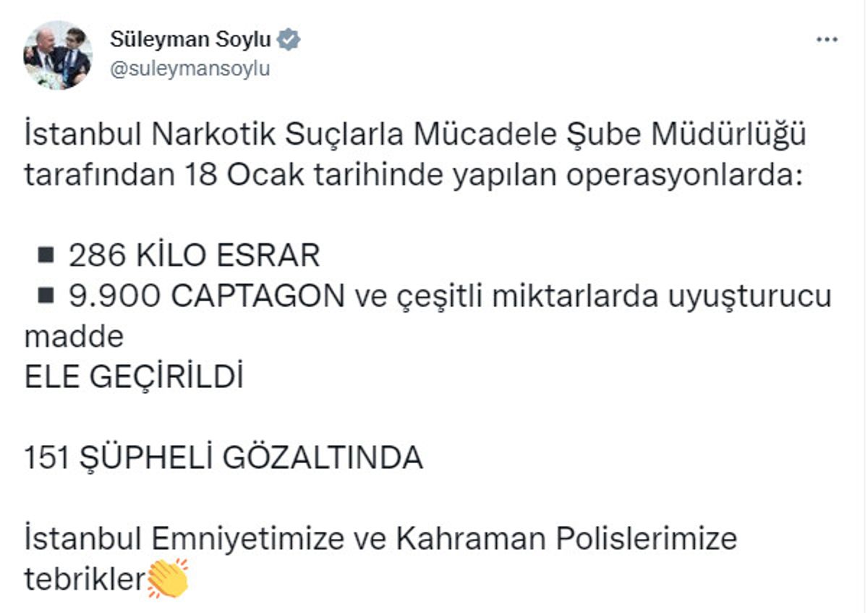Open Süleyman Soylu's profile avatar
The image size is (868, 613).
click(x=58, y=54)
